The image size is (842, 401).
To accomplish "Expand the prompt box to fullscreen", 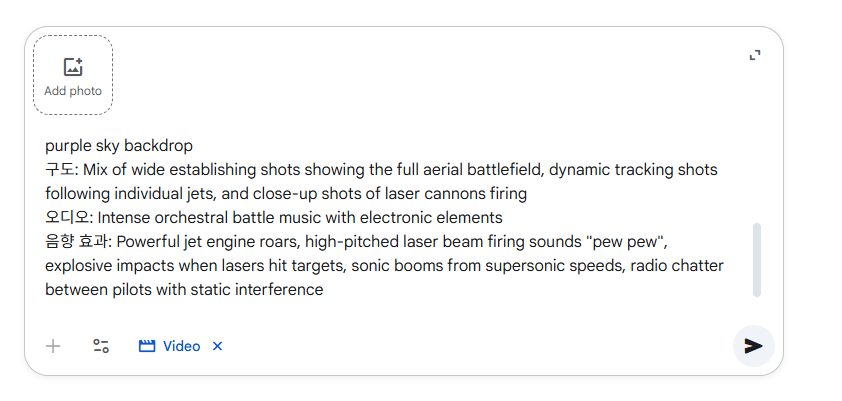I will 755,55.
